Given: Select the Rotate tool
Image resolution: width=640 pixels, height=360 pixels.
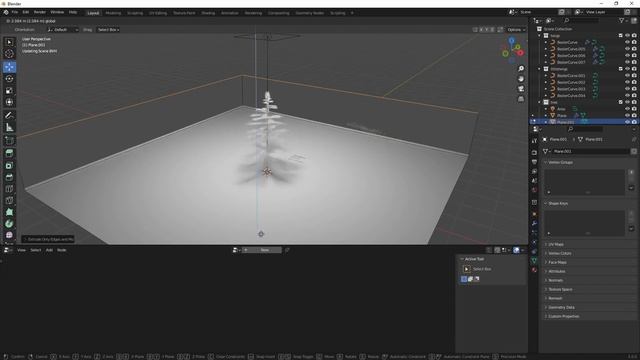Looking at the screenshot, I should (x=9, y=78).
